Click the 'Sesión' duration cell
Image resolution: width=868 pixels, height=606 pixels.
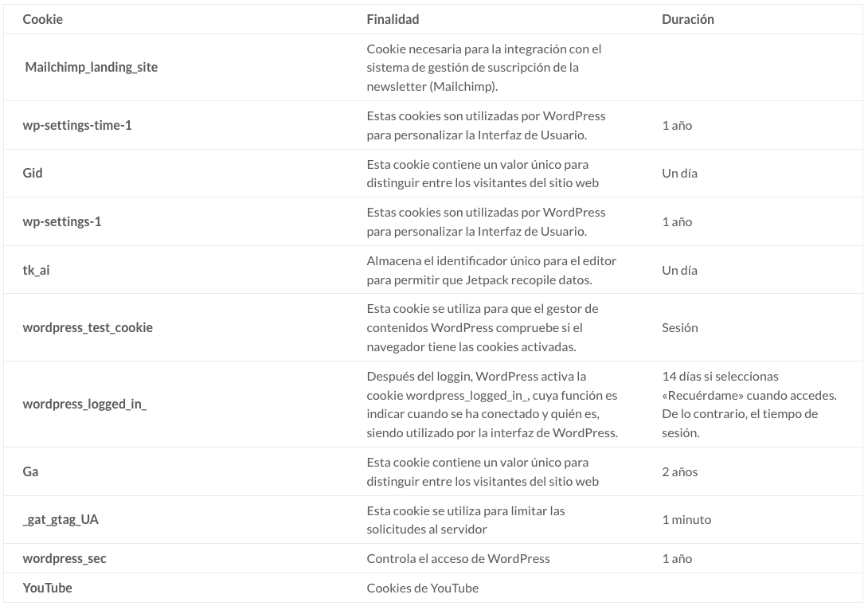[680, 327]
